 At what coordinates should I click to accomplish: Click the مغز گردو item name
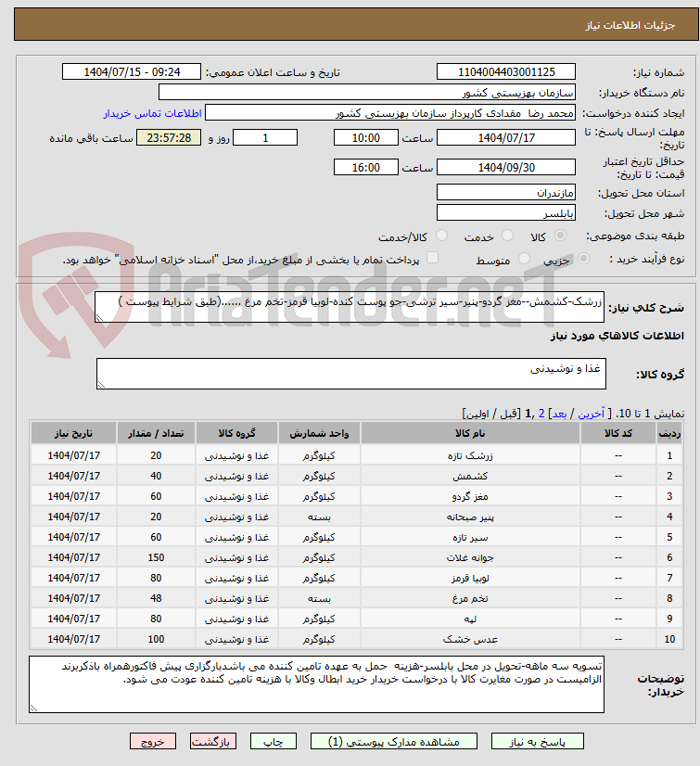click(x=470, y=497)
